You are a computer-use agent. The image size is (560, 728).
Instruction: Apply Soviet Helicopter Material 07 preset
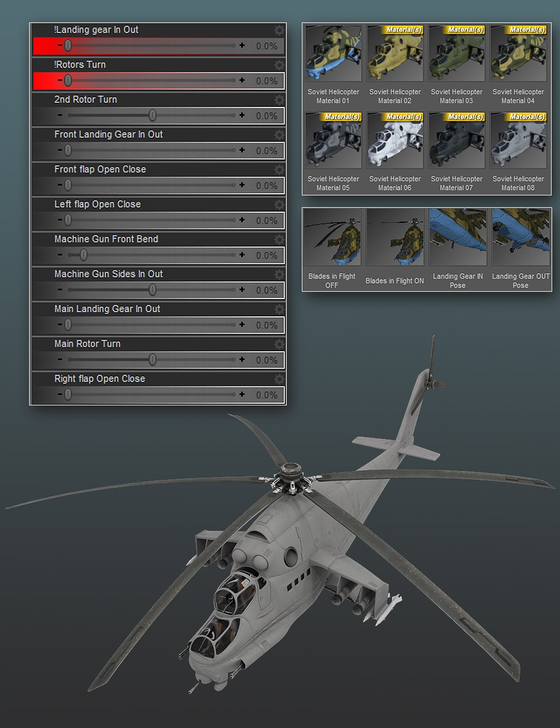(456, 152)
